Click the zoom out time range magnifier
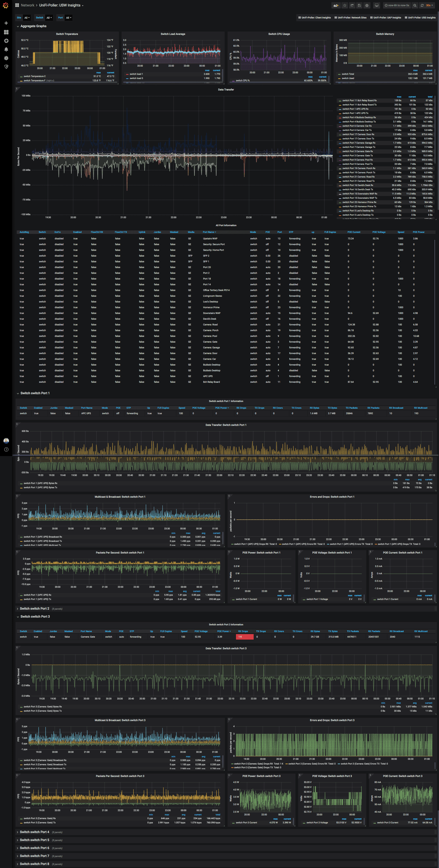439x868 pixels. tap(415, 5)
